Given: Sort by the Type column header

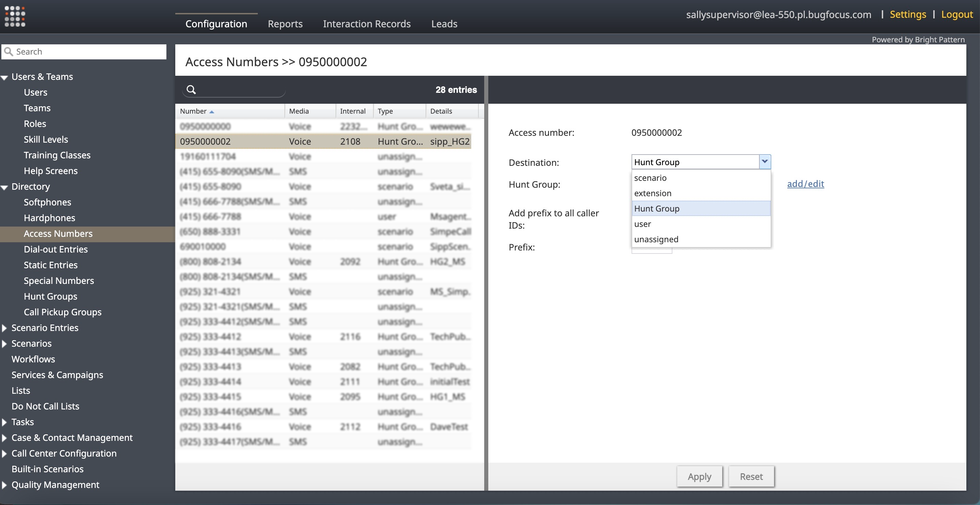Looking at the screenshot, I should (399, 111).
